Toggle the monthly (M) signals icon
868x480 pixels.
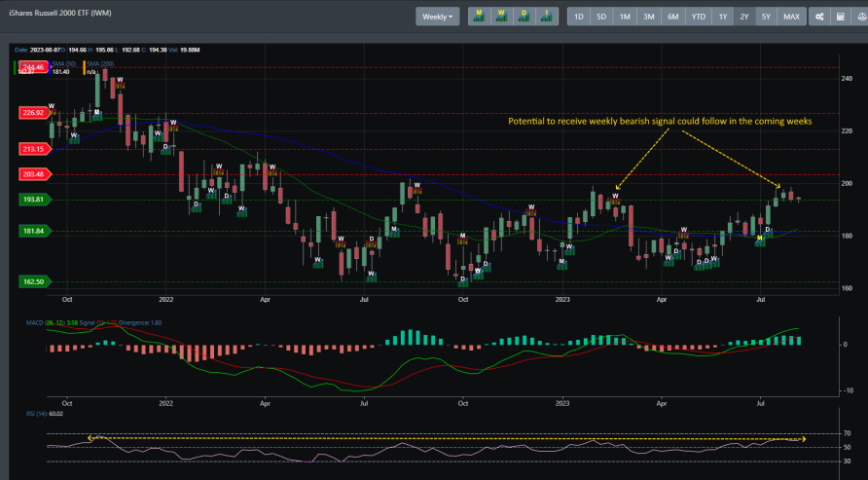click(x=480, y=17)
